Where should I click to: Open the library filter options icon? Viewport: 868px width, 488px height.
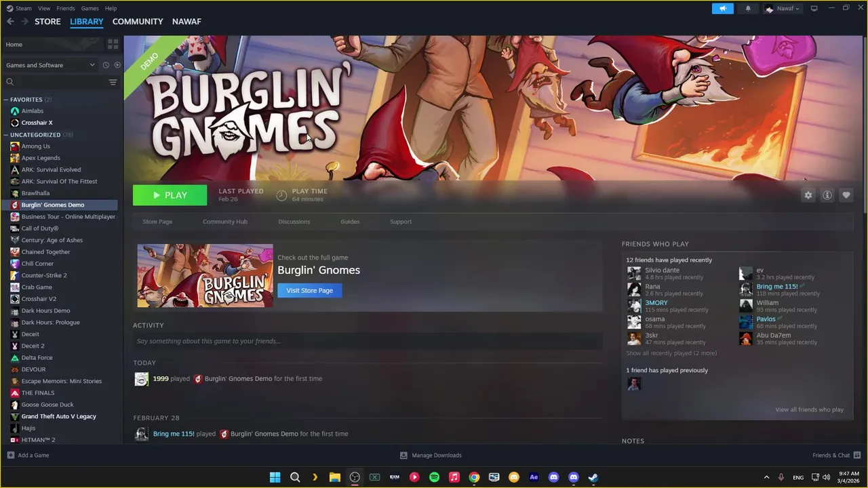click(x=113, y=82)
